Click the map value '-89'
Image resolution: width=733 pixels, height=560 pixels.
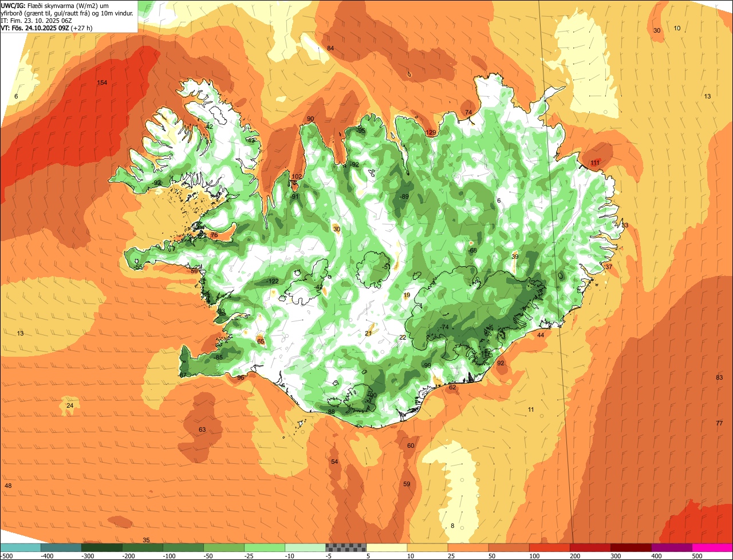pos(405,196)
